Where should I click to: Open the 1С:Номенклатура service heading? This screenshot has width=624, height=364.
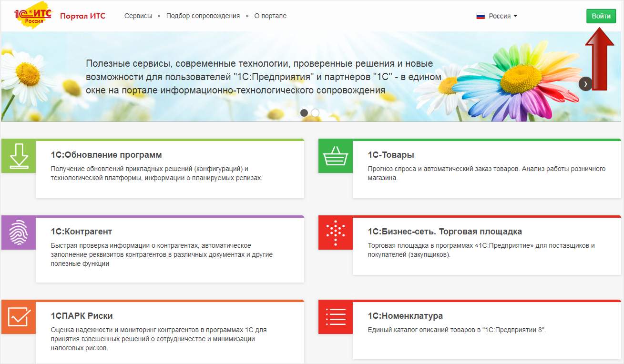(405, 316)
